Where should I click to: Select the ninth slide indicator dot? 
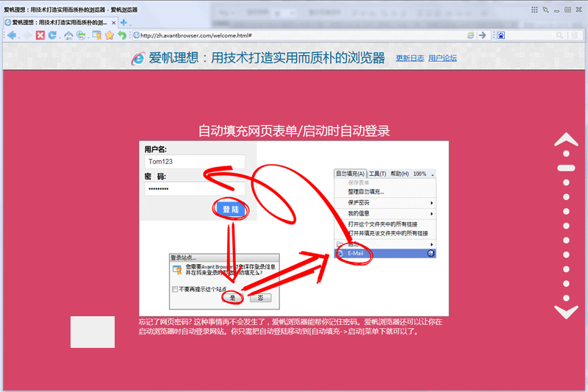pos(566,269)
